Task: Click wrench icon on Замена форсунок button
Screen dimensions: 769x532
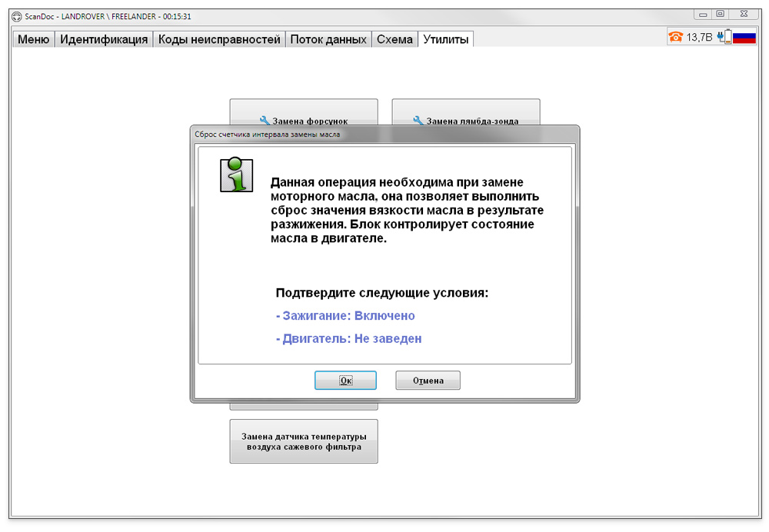Action: point(265,121)
